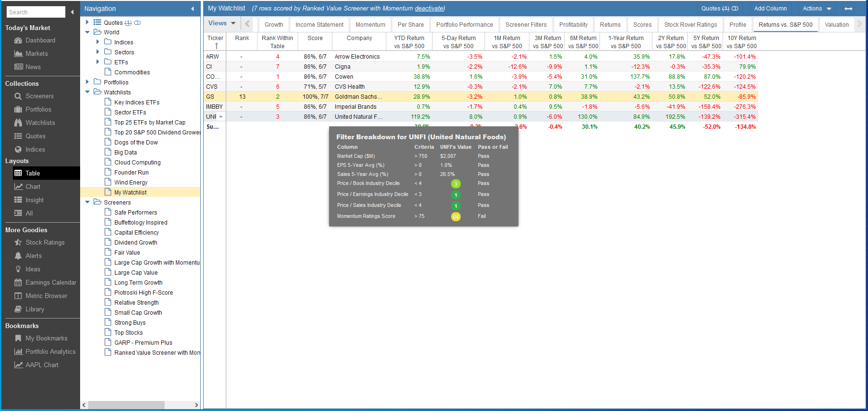
Task: Open the Portfolios briefcase icon in Collections
Action: [19, 110]
